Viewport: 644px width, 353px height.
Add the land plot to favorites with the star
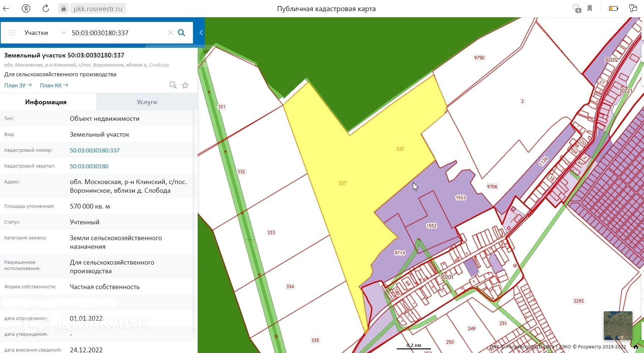(x=185, y=85)
